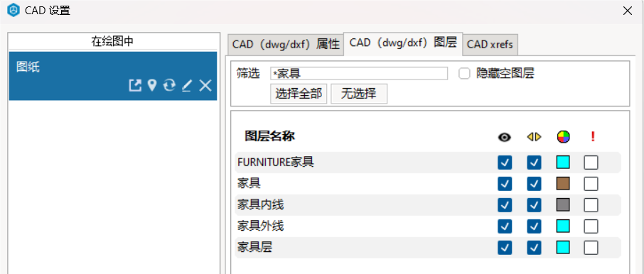
Task: Toggle visibility checkbox for 家具内线 layer
Action: tap(505, 204)
